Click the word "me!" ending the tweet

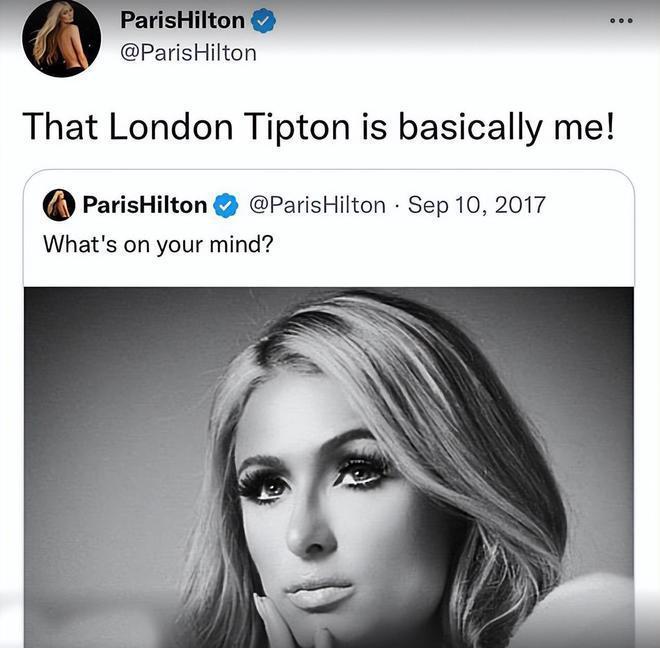tap(584, 127)
